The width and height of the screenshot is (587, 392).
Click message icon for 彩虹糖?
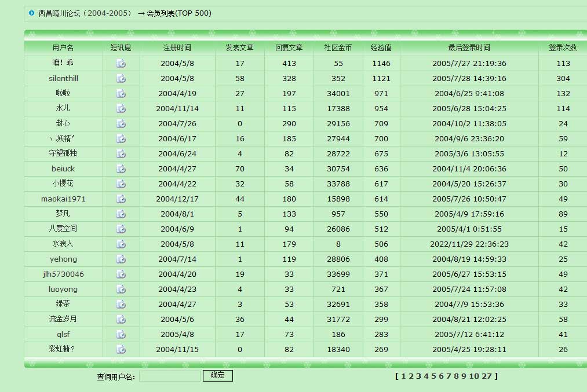click(121, 349)
